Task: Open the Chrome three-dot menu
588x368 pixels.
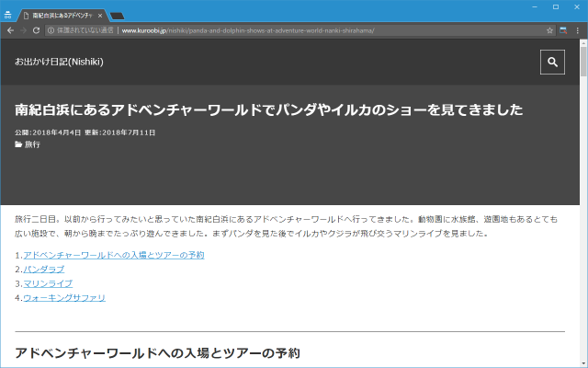Action: pos(578,30)
